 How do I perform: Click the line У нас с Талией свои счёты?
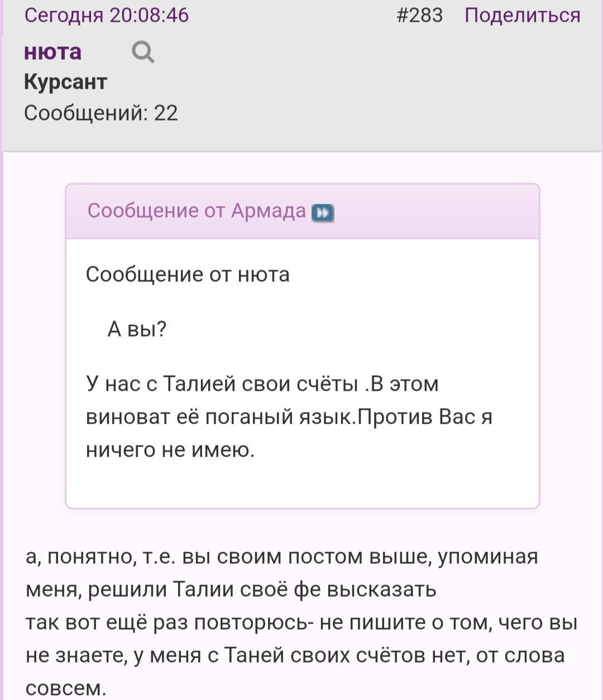coord(262,384)
